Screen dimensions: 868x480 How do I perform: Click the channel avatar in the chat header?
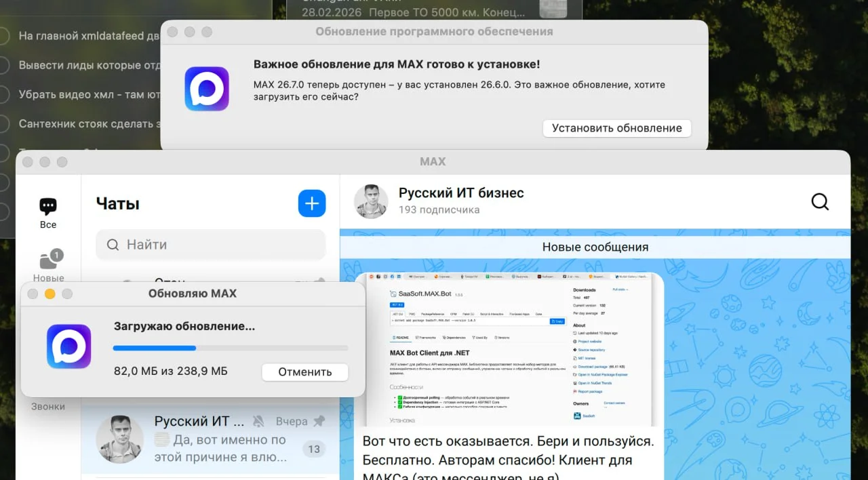(x=371, y=201)
